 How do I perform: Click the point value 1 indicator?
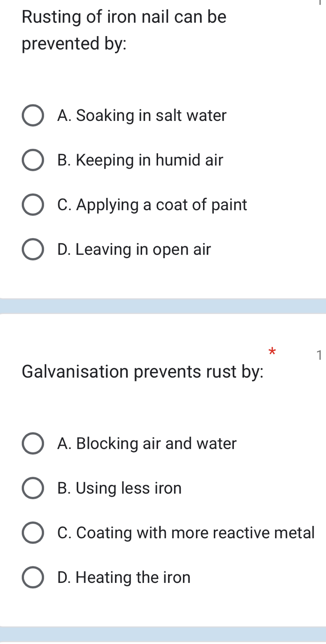point(320,355)
